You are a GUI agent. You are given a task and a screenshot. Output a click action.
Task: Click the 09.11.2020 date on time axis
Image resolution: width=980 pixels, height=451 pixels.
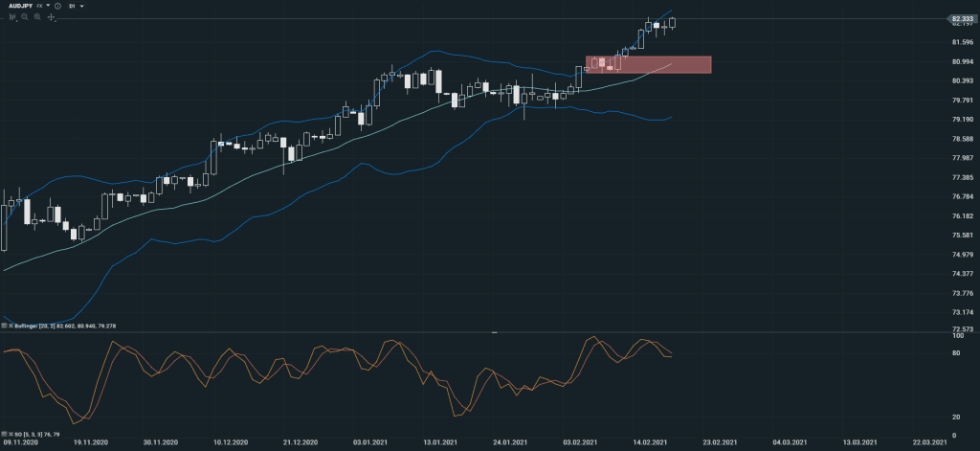pos(20,441)
